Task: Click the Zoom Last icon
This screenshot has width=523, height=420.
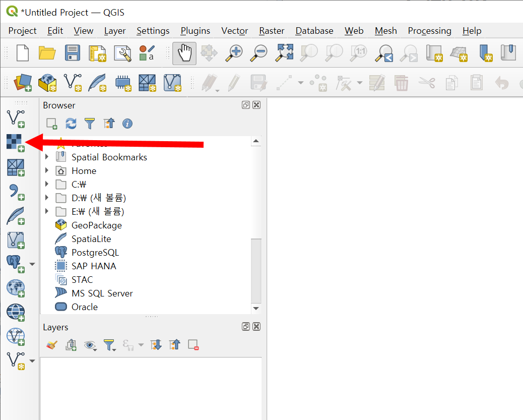Action: [384, 53]
